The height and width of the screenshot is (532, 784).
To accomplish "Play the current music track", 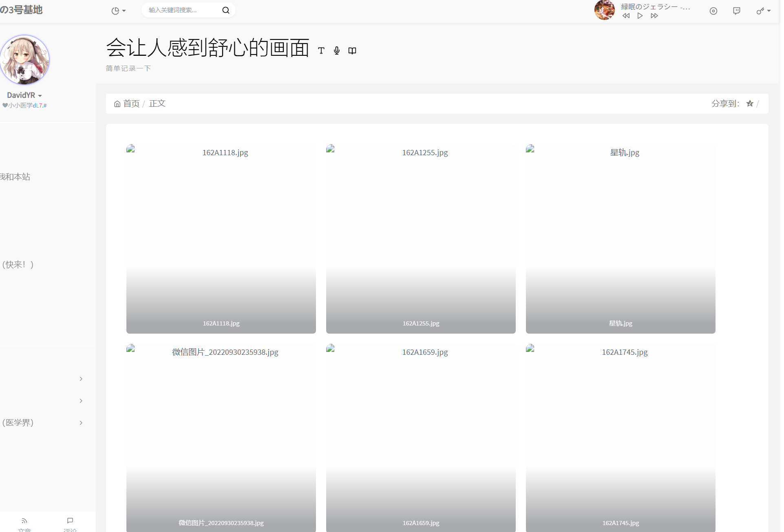I will (640, 16).
